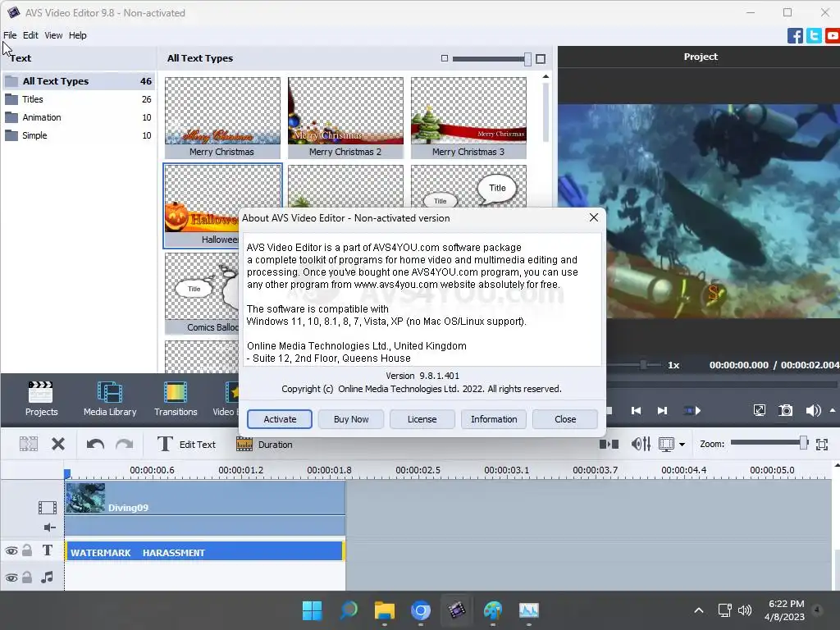Select Merry Christmas 2 text thumbnail
The height and width of the screenshot is (630, 840).
345,118
